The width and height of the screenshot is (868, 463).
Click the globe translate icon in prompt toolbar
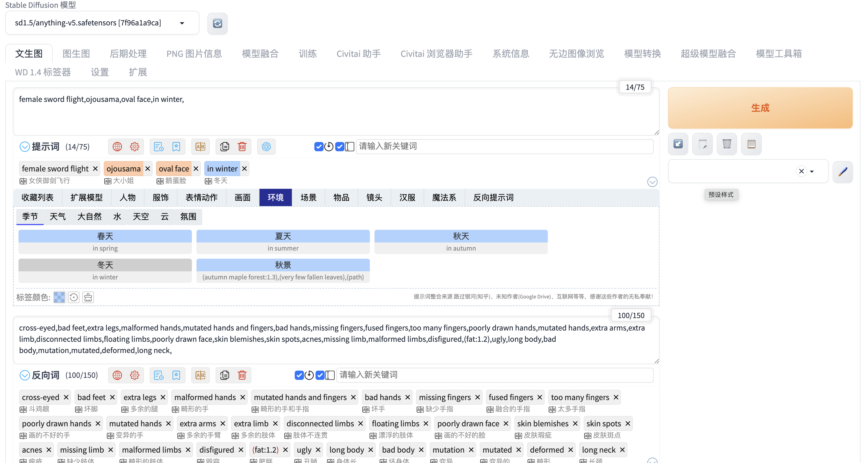117,146
